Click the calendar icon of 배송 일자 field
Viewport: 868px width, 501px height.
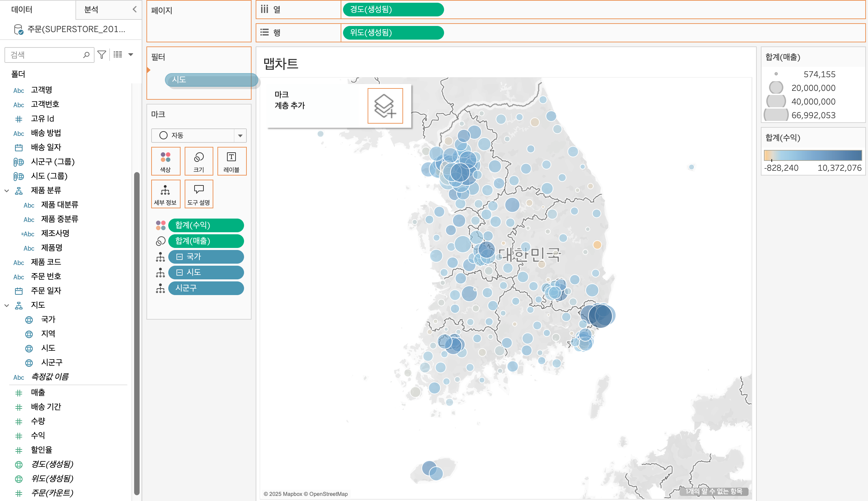19,148
